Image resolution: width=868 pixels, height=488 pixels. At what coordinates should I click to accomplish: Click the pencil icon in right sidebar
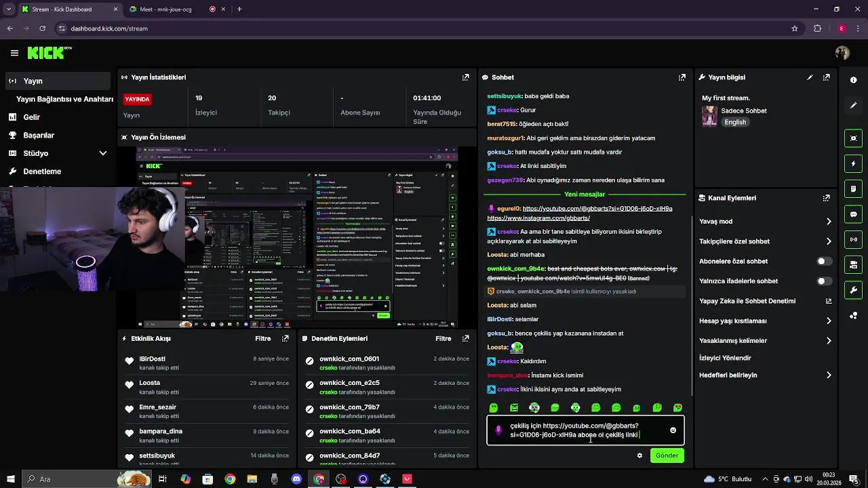point(853,106)
